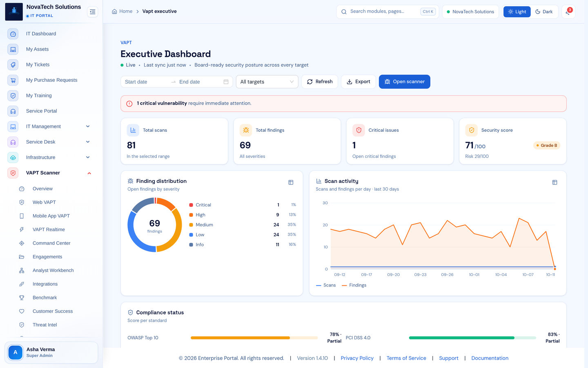This screenshot has height=368, width=588.
Task: Open the All targets dropdown
Action: 267,82
